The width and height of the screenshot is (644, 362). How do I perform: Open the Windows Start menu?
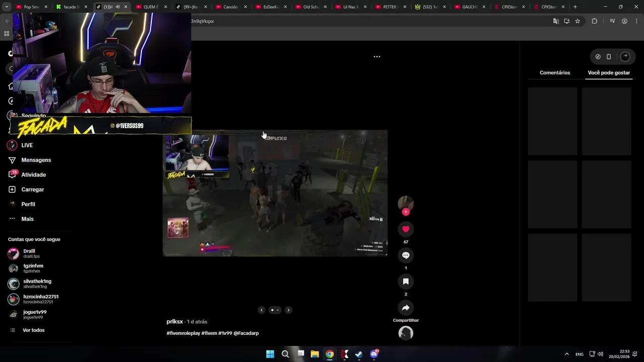pos(270,354)
